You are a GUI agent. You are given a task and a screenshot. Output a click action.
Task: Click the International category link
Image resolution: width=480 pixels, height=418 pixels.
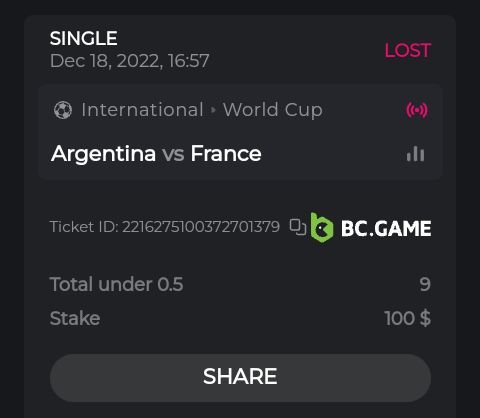click(x=142, y=110)
